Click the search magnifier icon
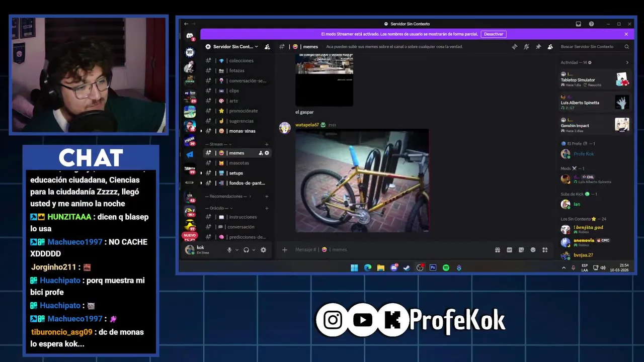 click(x=626, y=47)
